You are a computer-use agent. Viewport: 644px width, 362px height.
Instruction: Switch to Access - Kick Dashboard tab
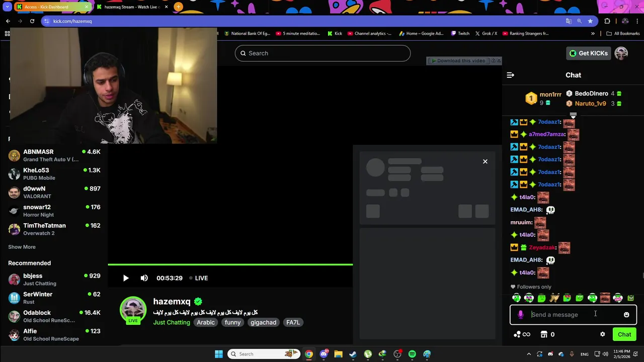pos(52,7)
